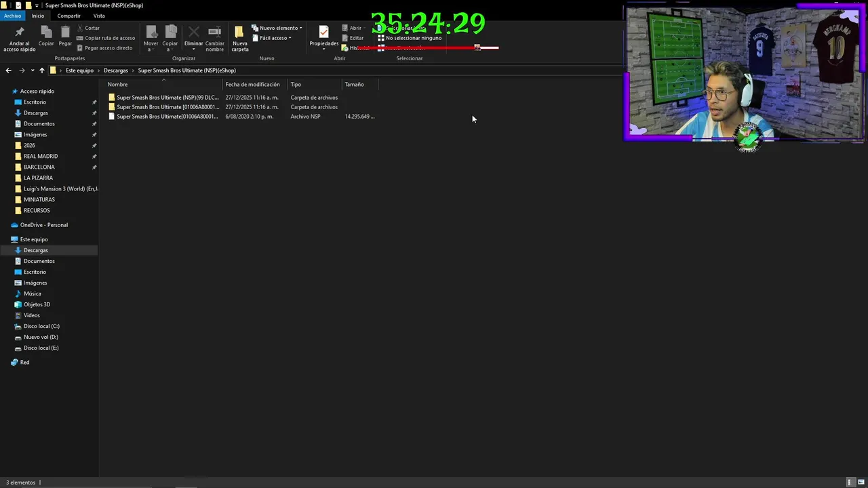Viewport: 868px width, 488px height.
Task: Open LA PIZARRA quick access folder
Action: click(x=38, y=178)
